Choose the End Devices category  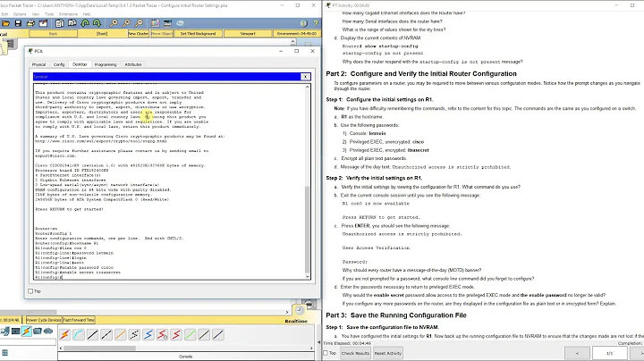pyautogui.click(x=15, y=331)
